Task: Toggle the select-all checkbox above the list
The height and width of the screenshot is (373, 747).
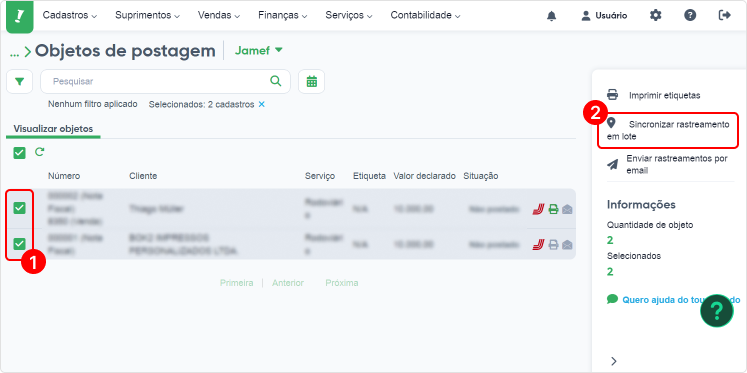Action: pos(19,153)
